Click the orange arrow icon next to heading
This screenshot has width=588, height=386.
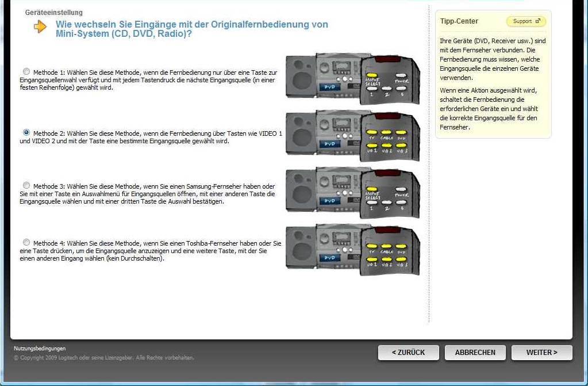point(40,26)
